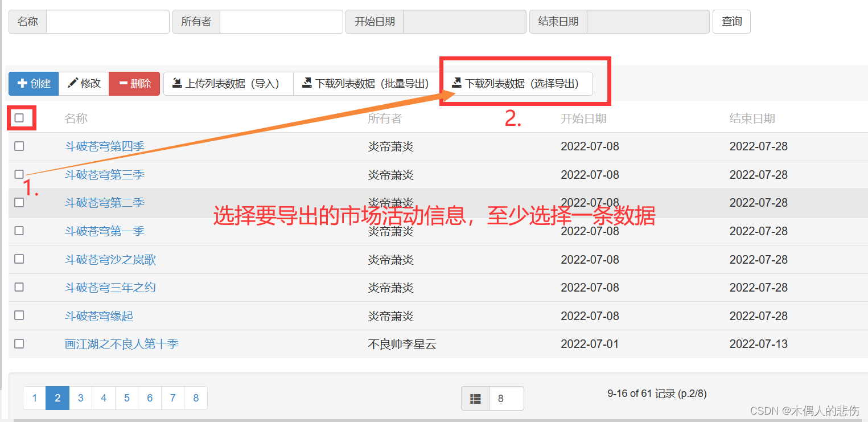Open the 画江湖之不良人第十季 link
This screenshot has width=868, height=422.
click(x=122, y=344)
